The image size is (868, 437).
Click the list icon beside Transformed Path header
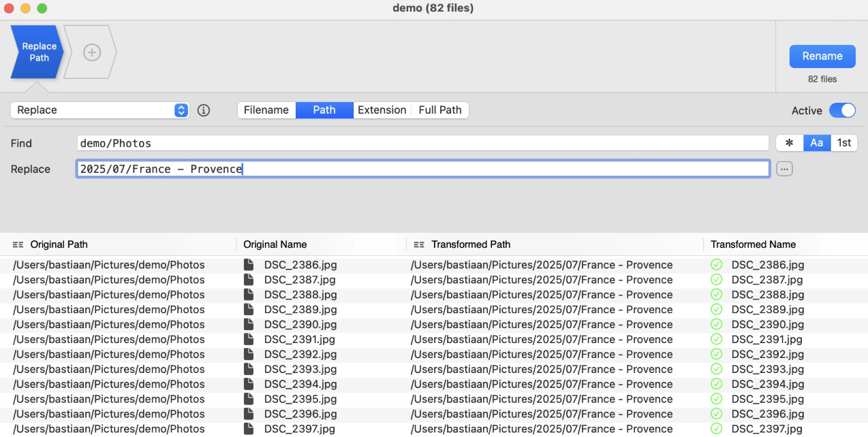coord(419,244)
